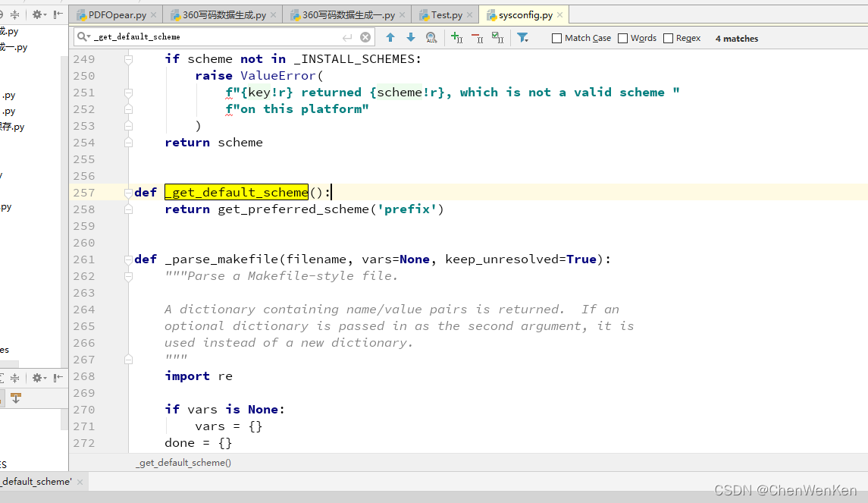Navigate to the next search occurrence
868x503 pixels.
409,37
